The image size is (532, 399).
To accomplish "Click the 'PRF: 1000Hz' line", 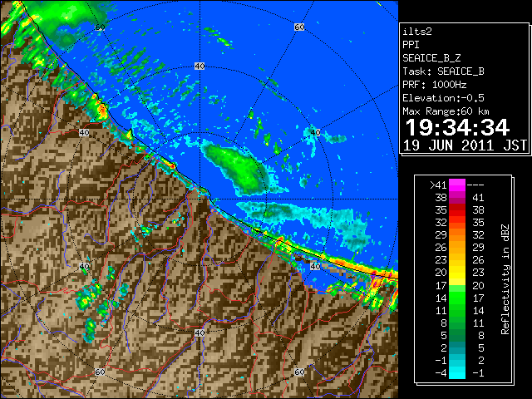I will coord(435,85).
